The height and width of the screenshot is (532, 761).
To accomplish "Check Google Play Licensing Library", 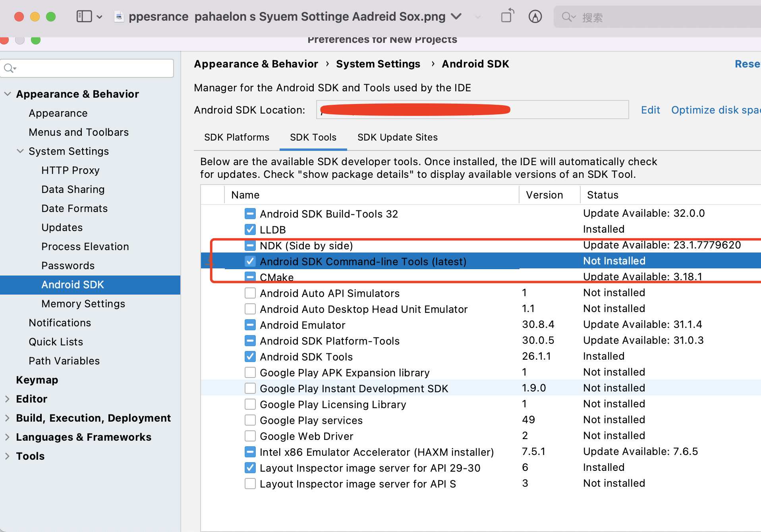I will coord(250,405).
